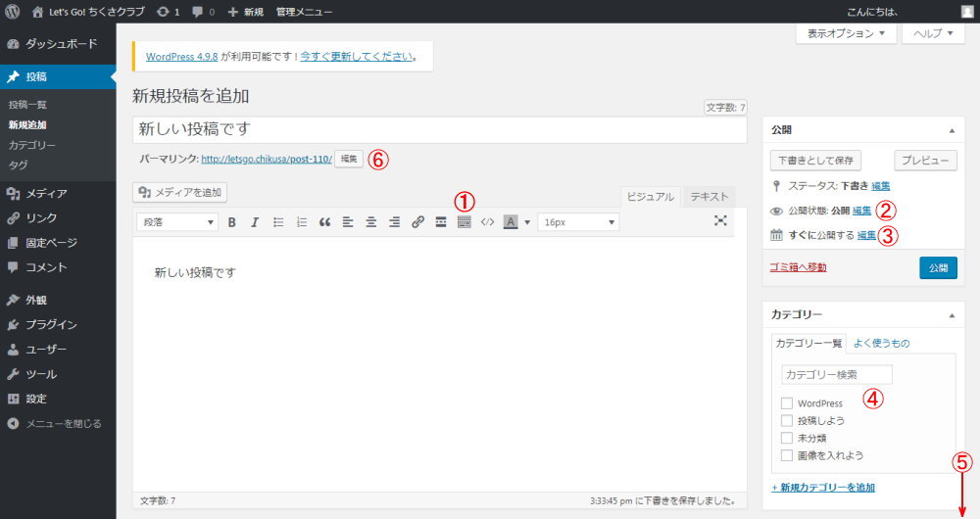Screen dimensions: 980x519
Task: Click the ゴミ箱へ移動 trash link
Action: pos(799,267)
